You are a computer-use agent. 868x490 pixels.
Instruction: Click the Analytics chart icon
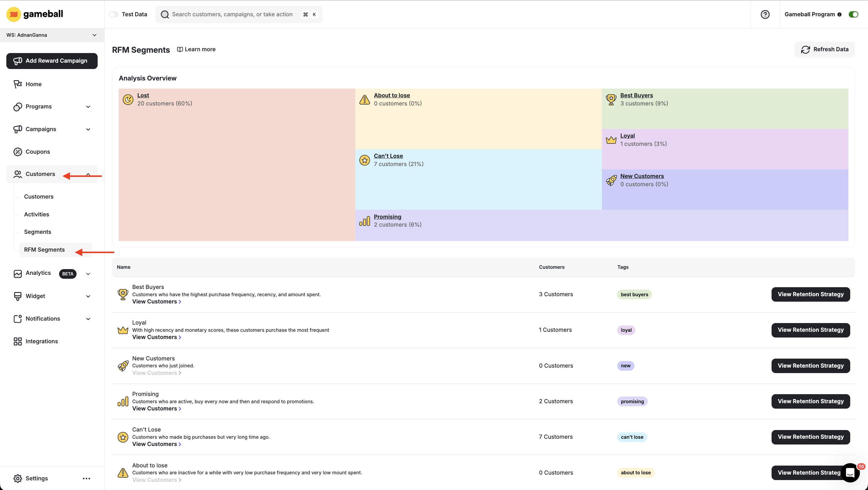pos(18,273)
